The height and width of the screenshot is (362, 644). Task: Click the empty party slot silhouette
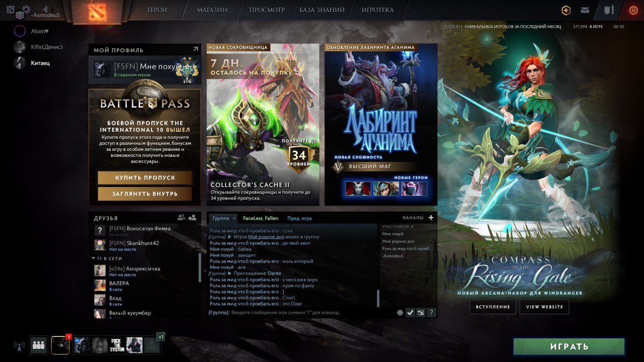point(151,345)
